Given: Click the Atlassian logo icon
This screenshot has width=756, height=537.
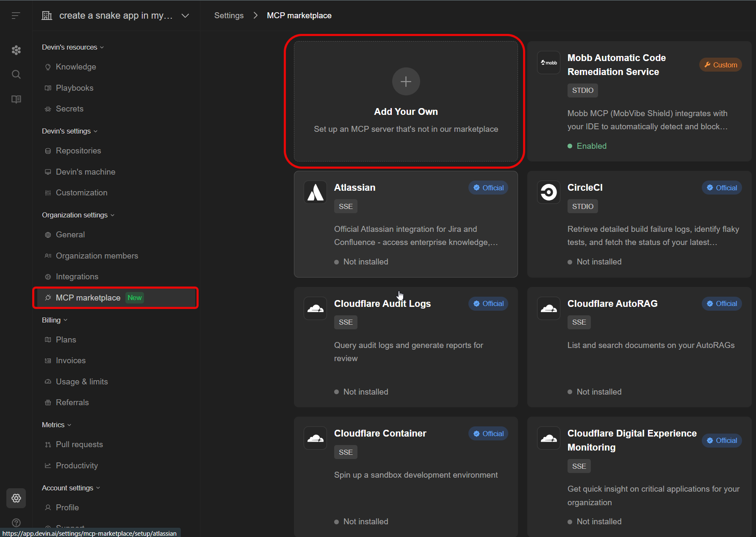Looking at the screenshot, I should (x=315, y=192).
